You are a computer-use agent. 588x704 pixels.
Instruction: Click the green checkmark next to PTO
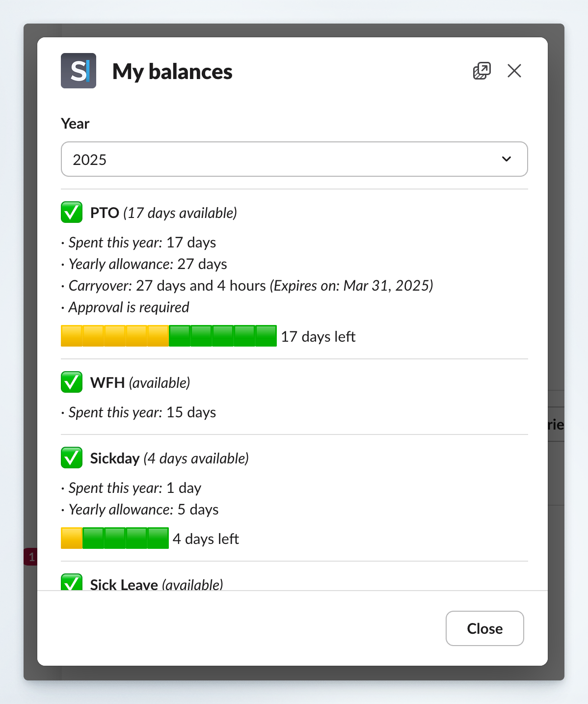pyautogui.click(x=71, y=213)
